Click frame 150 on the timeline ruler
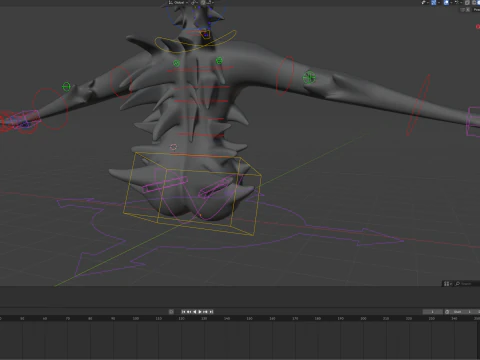The width and height of the screenshot is (480, 360). (x=249, y=319)
